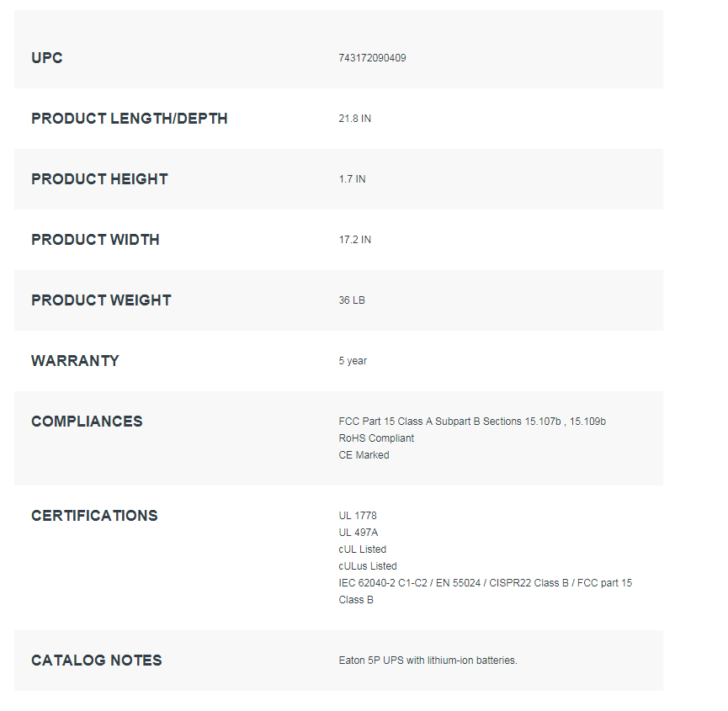This screenshot has width=728, height=711.
Task: Click the Warranty heading
Action: pyautogui.click(x=75, y=361)
